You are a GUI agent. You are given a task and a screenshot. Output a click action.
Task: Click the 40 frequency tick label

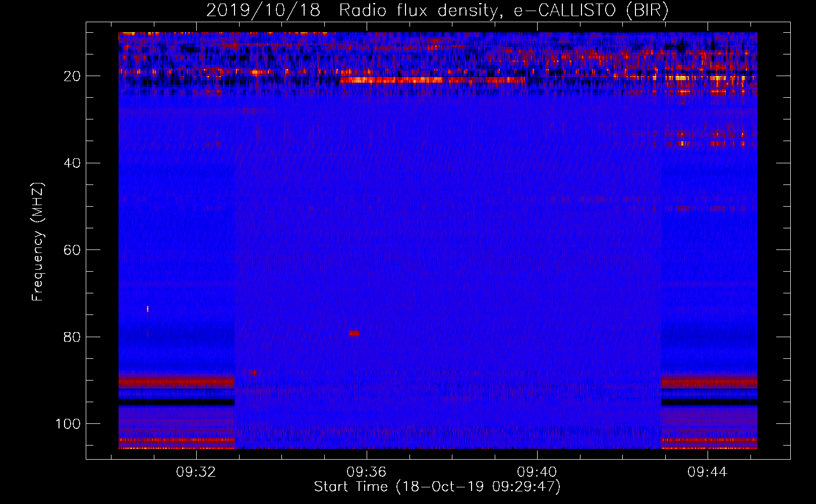(72, 163)
